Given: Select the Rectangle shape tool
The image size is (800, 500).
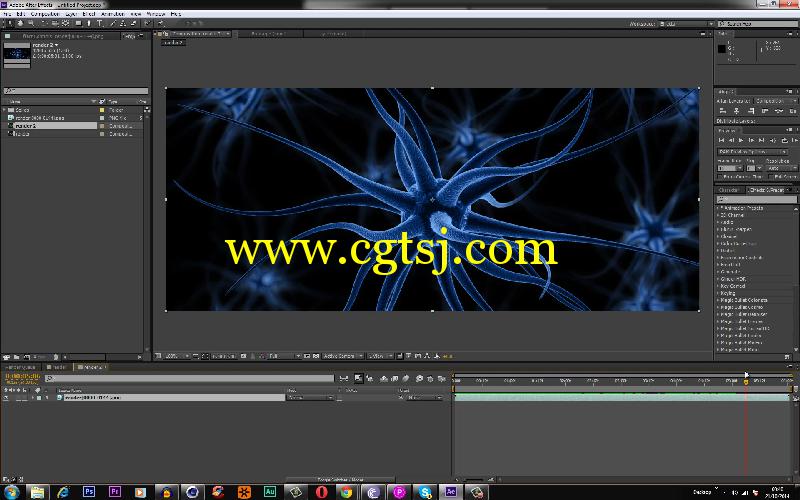Looking at the screenshot, I should pos(78,23).
